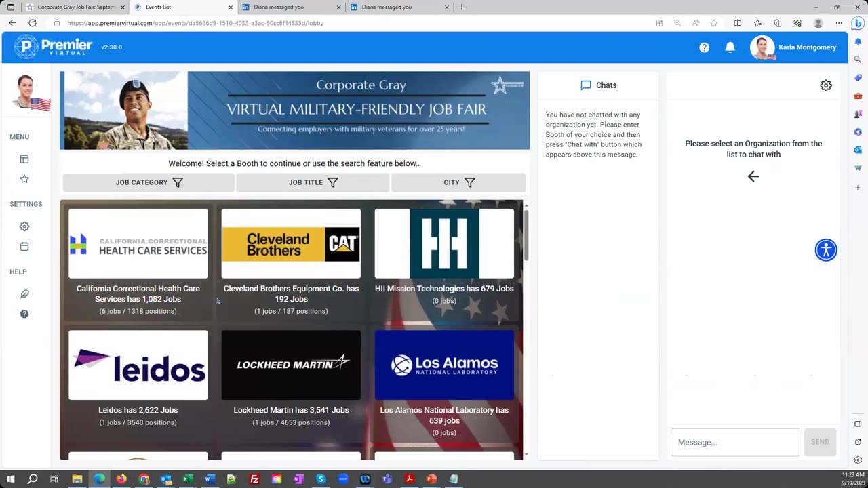Image resolution: width=868 pixels, height=488 pixels.
Task: Open the notifications bell
Action: (730, 47)
